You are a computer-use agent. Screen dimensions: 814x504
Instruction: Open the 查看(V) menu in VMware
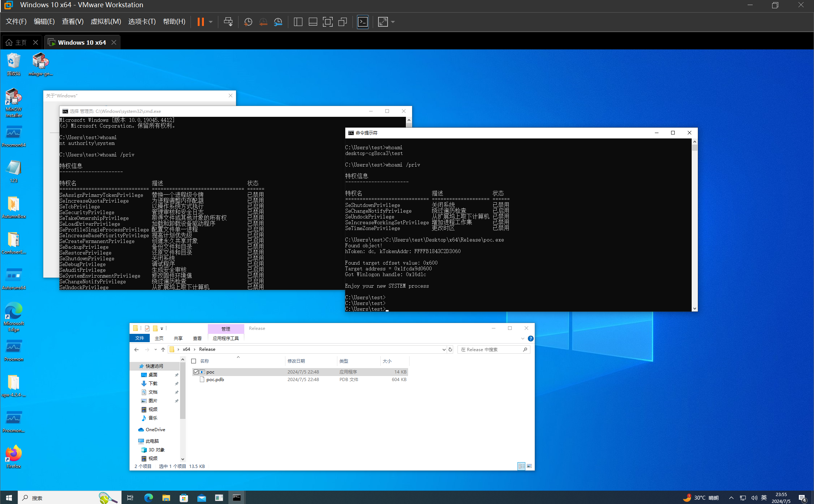[73, 22]
